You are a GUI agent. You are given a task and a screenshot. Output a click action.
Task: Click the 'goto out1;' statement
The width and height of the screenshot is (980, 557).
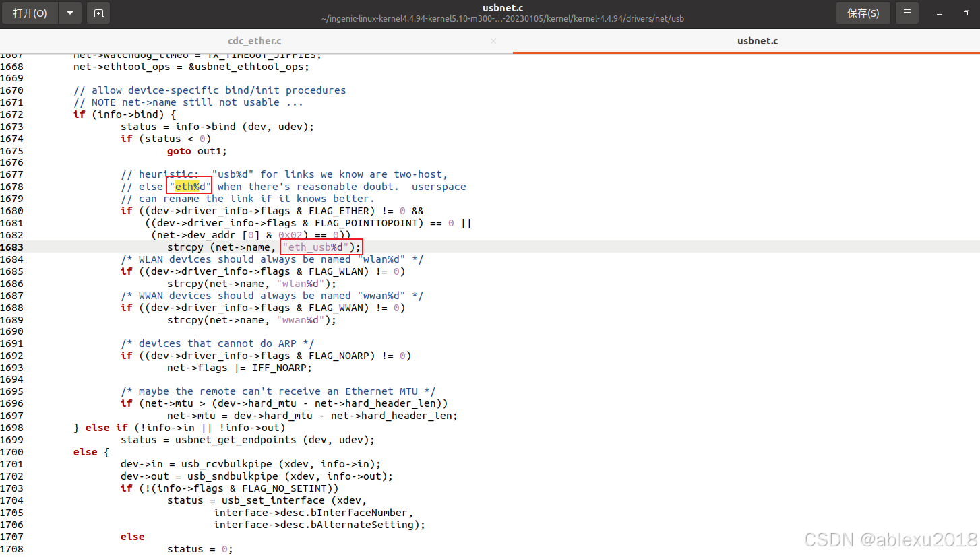(197, 151)
